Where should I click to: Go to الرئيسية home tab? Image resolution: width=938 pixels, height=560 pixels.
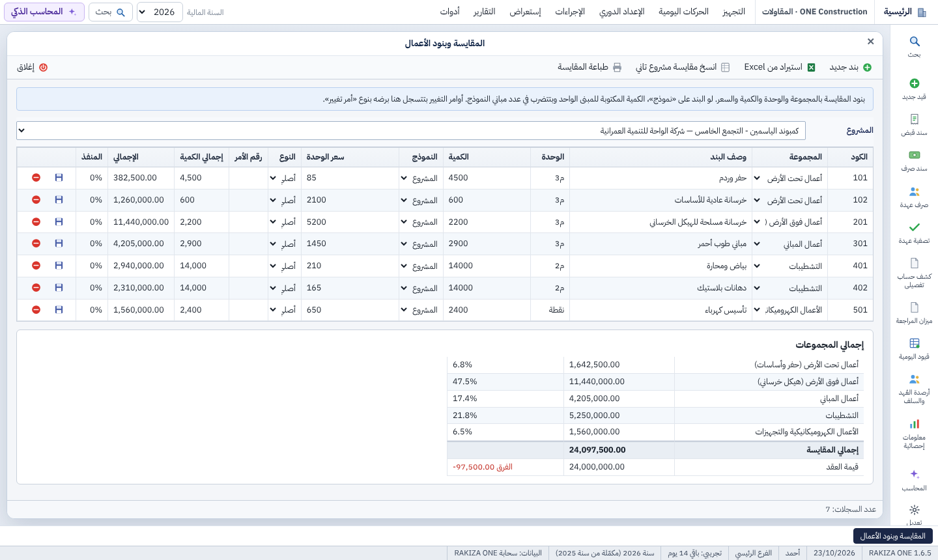(x=905, y=12)
